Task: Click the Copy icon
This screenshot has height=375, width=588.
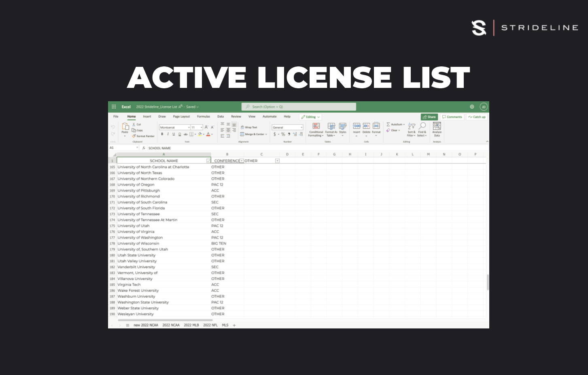Action: click(x=134, y=130)
